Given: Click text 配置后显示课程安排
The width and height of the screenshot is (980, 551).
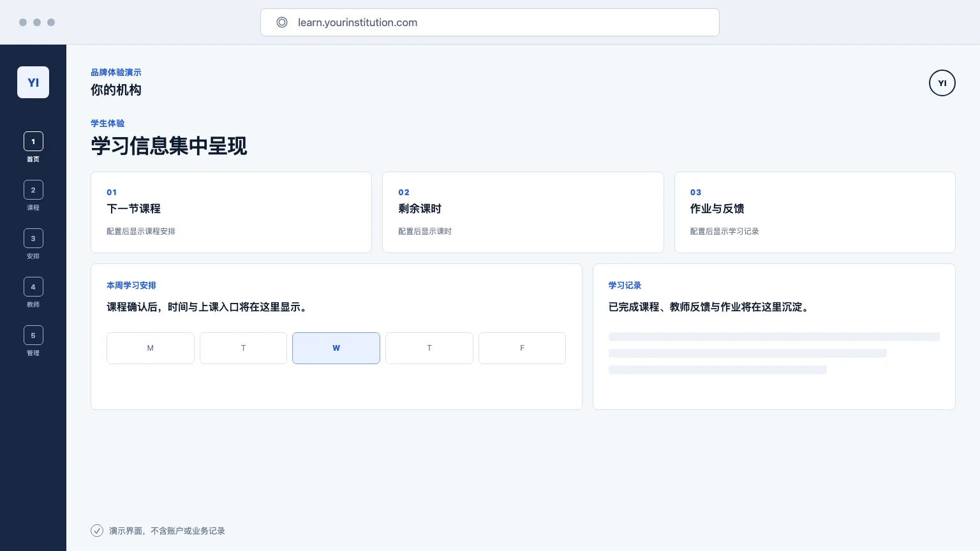Looking at the screenshot, I should (141, 231).
